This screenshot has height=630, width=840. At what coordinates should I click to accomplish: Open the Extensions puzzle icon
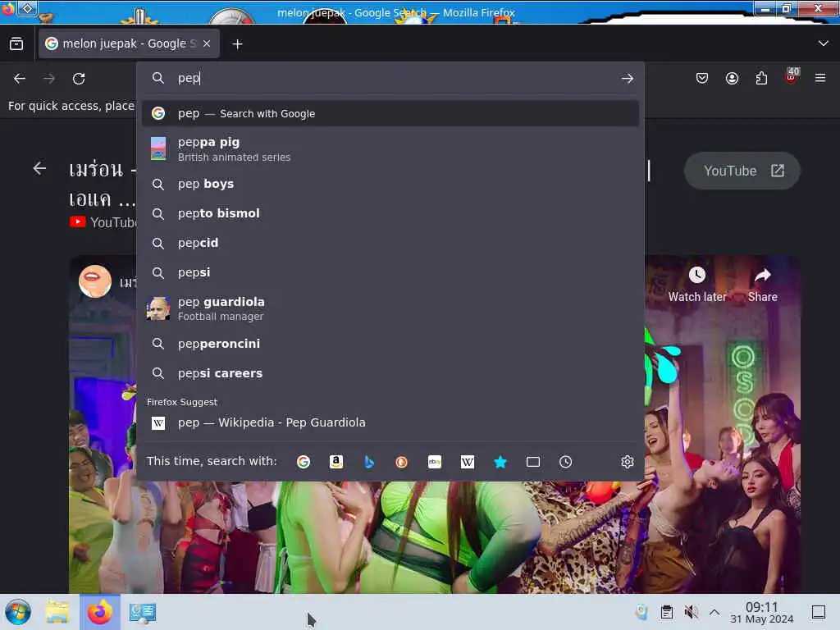click(761, 78)
